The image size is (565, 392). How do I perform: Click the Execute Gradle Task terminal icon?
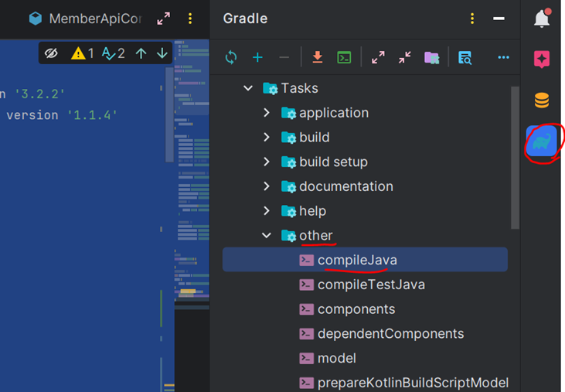coord(344,57)
